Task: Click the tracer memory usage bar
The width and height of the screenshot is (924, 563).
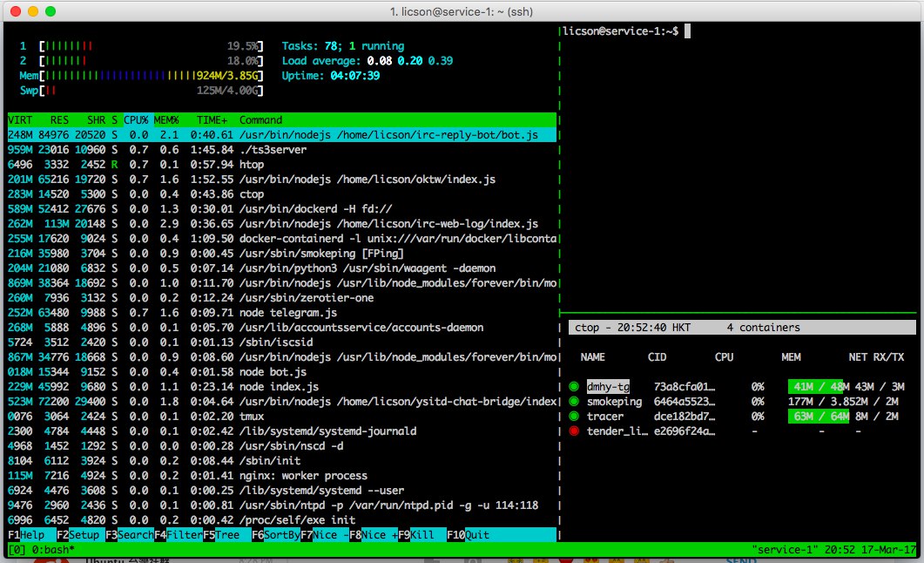Action: point(819,417)
